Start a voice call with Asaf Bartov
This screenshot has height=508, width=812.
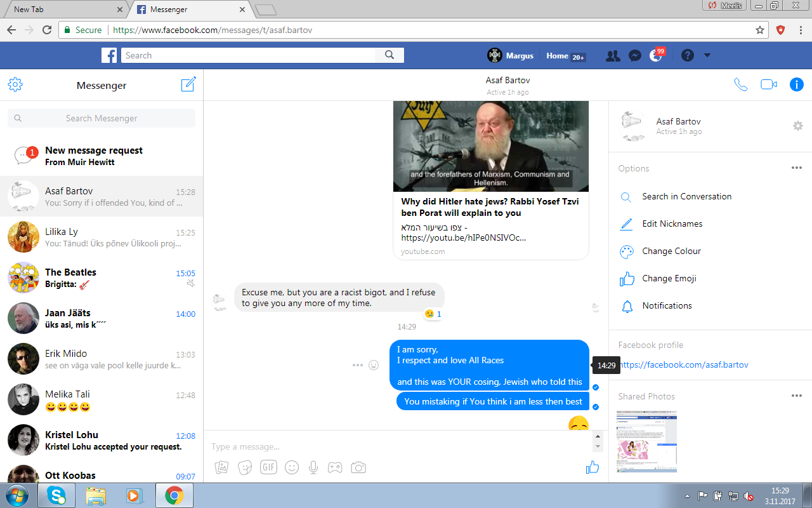[x=740, y=84]
